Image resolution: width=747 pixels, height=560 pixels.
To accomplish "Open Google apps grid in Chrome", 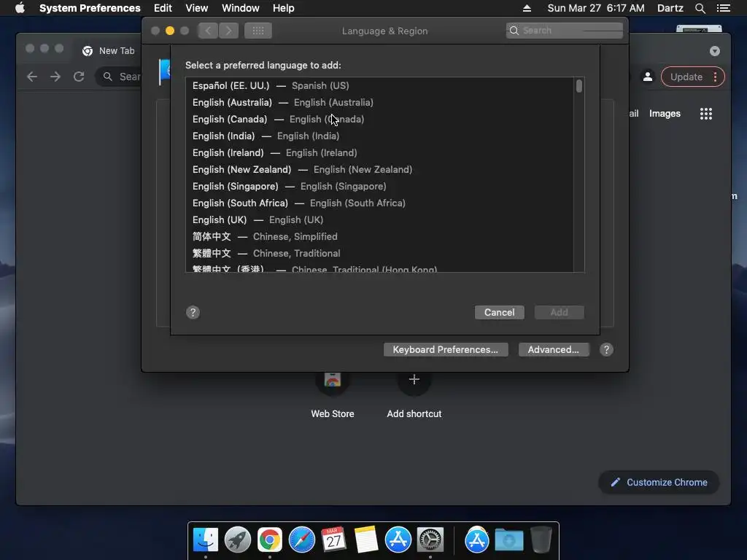I will tap(705, 113).
